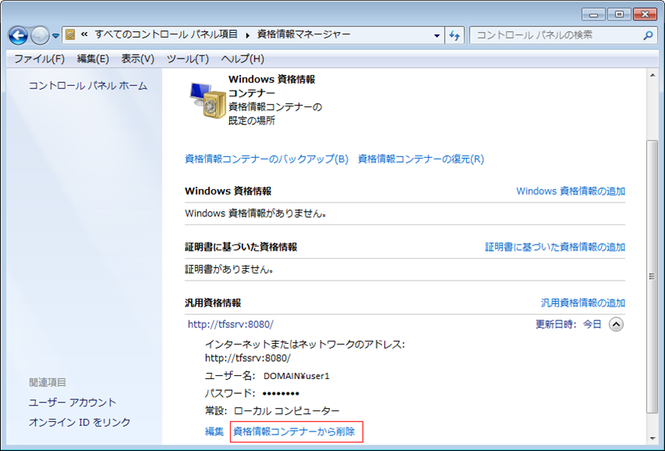Viewport: 665px width, 451px height.
Task: Click 資格情報コンテナーのバックアップ(B) link
Action: (x=266, y=159)
